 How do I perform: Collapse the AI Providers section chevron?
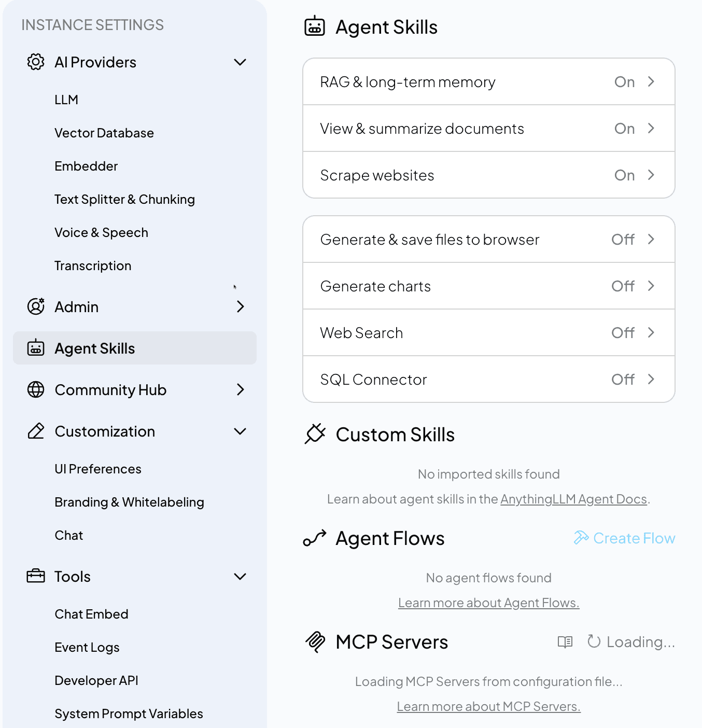[x=240, y=62]
